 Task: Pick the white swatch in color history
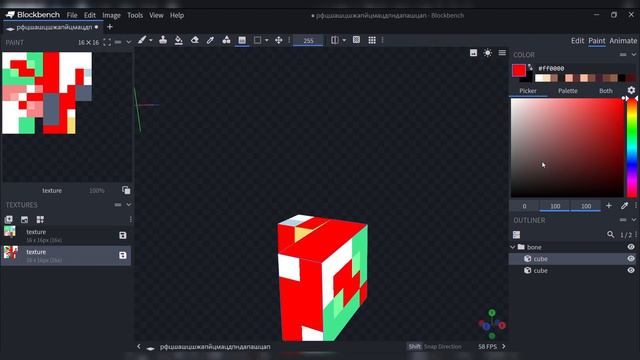click(x=539, y=78)
